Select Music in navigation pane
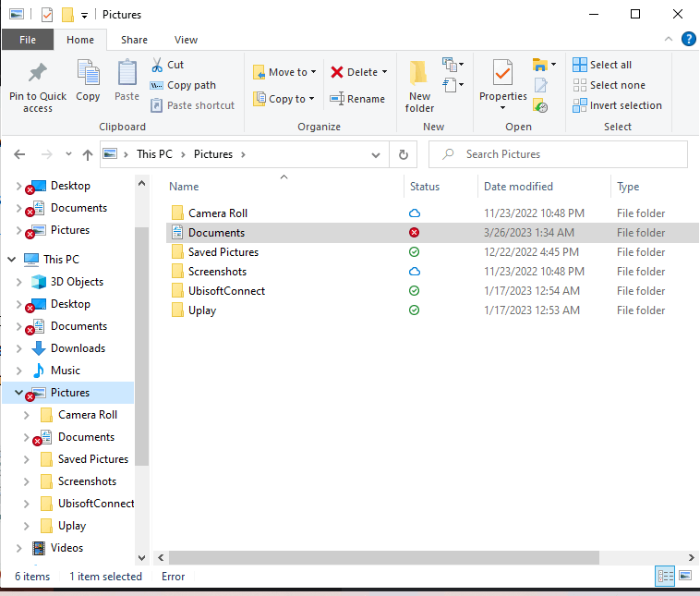700x596 pixels. coord(66,371)
